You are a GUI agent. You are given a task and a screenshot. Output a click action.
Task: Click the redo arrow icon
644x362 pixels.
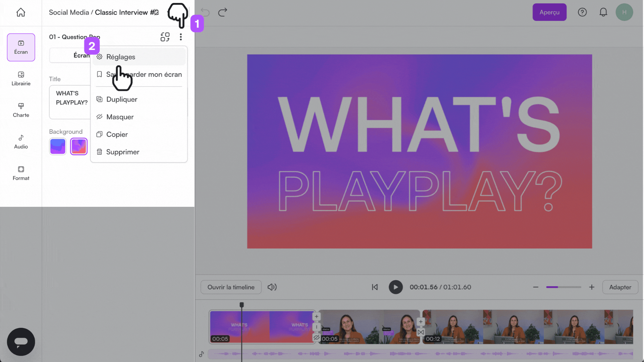(222, 12)
